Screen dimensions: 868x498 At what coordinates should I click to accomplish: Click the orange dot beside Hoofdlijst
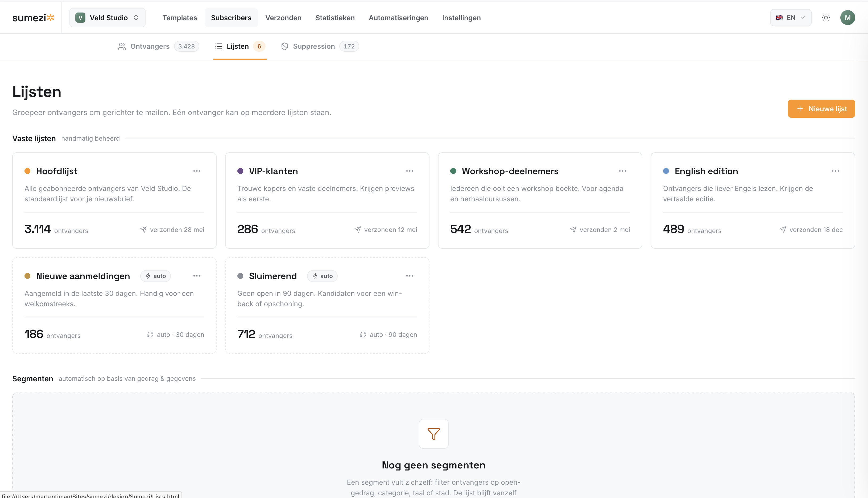point(27,171)
